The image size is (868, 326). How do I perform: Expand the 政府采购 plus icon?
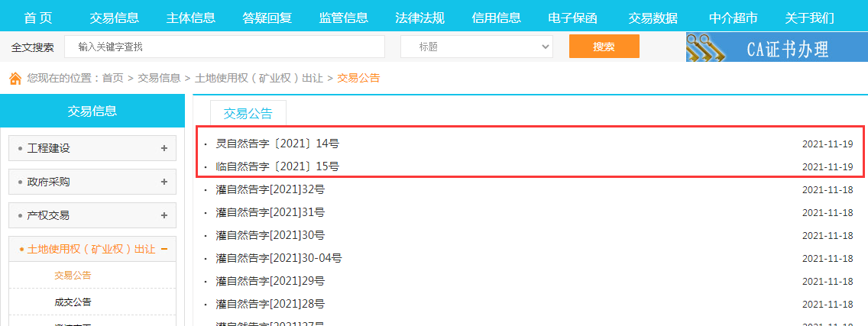click(x=164, y=182)
